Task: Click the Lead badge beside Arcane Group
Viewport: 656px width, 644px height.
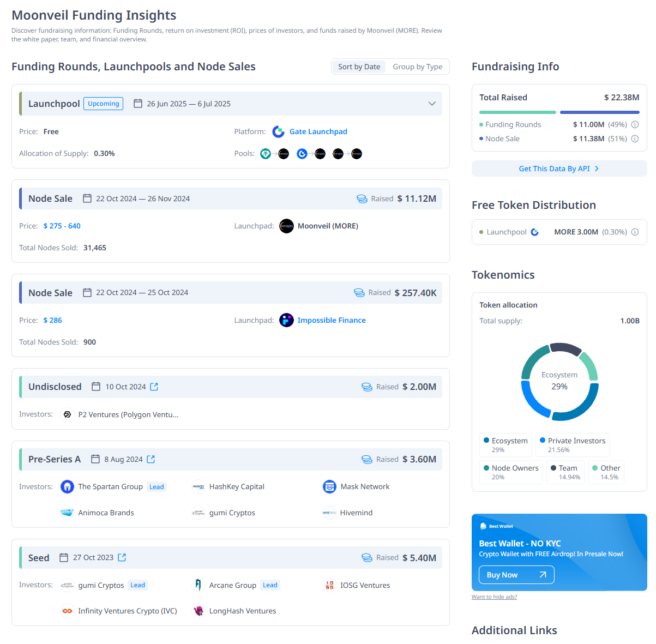Action: (270, 585)
